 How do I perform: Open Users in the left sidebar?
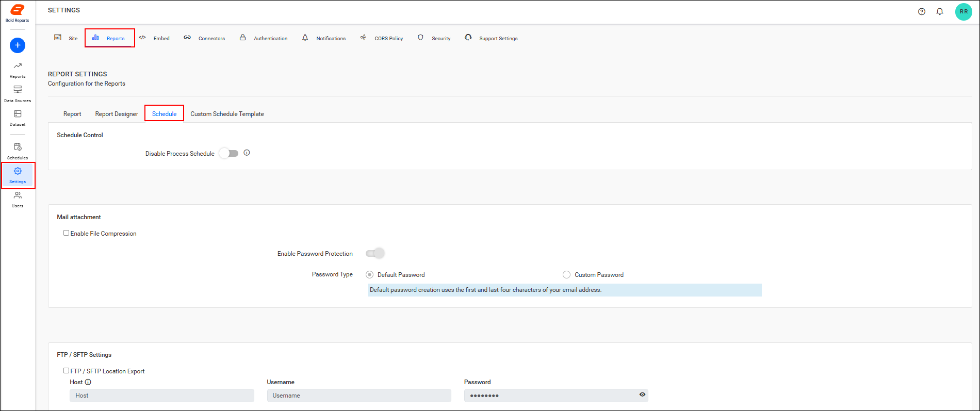tap(18, 200)
